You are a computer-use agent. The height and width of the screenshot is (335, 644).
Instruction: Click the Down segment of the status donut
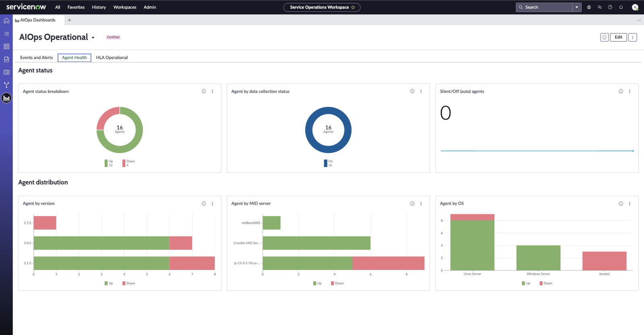point(106,116)
